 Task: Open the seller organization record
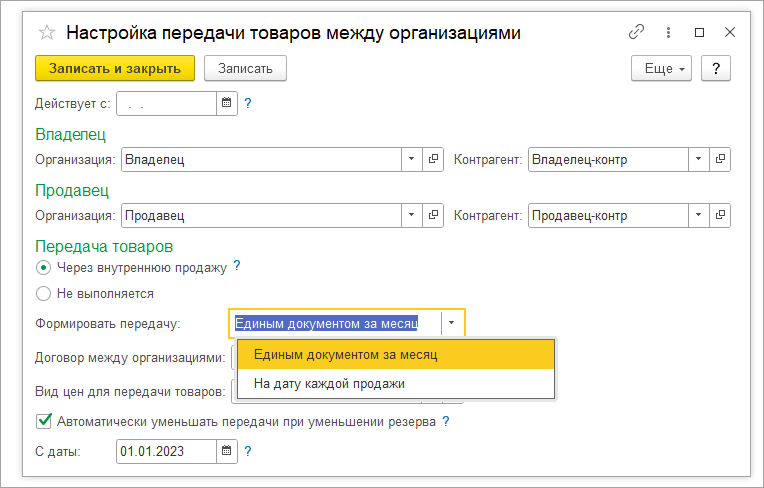tap(434, 215)
